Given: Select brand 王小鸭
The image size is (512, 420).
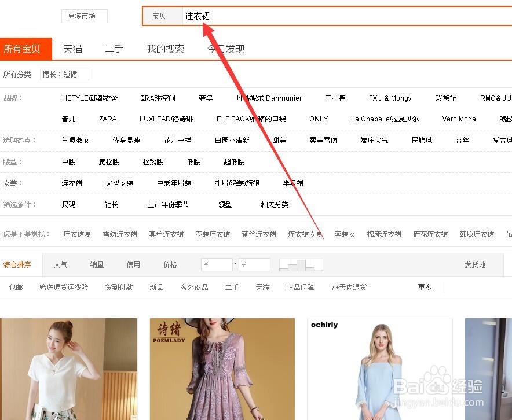Looking at the screenshot, I should tap(335, 98).
